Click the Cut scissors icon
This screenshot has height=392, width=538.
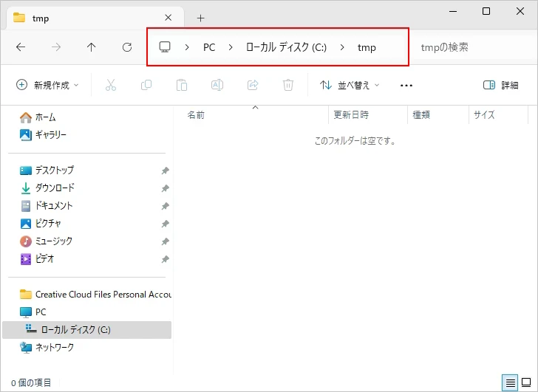[x=111, y=85]
